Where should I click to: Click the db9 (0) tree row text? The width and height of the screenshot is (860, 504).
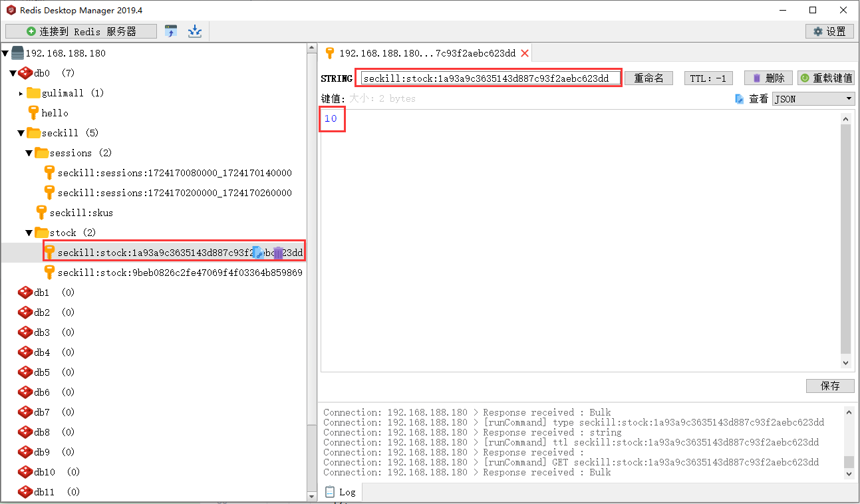[55, 452]
